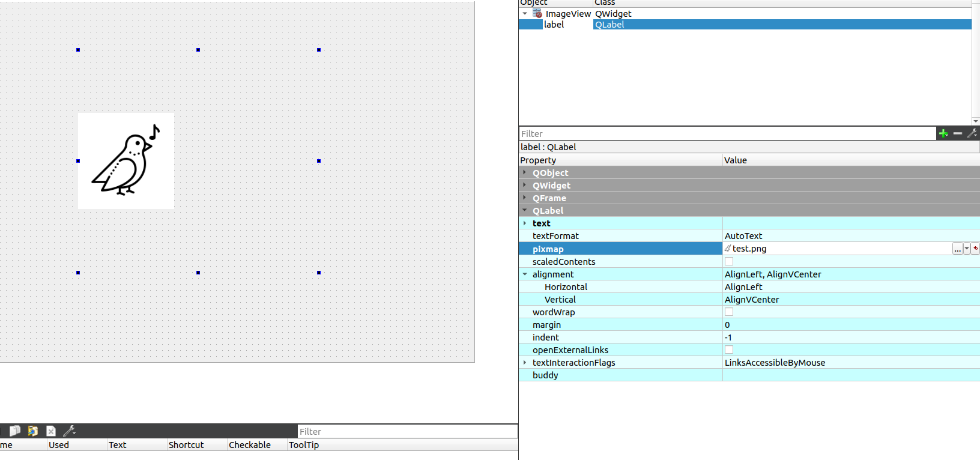Click minus icon to remove dynamic property
The width and height of the screenshot is (980, 460).
pos(958,133)
